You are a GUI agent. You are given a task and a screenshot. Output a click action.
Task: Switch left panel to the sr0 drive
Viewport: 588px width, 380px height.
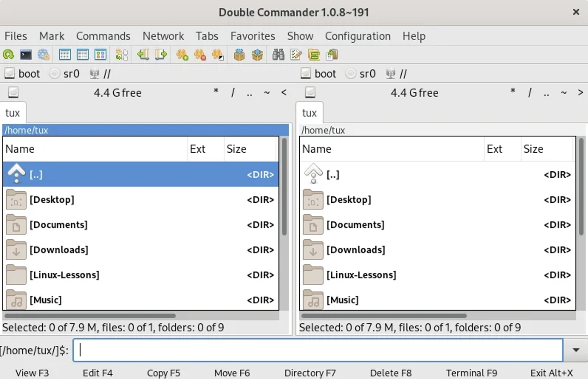point(65,73)
